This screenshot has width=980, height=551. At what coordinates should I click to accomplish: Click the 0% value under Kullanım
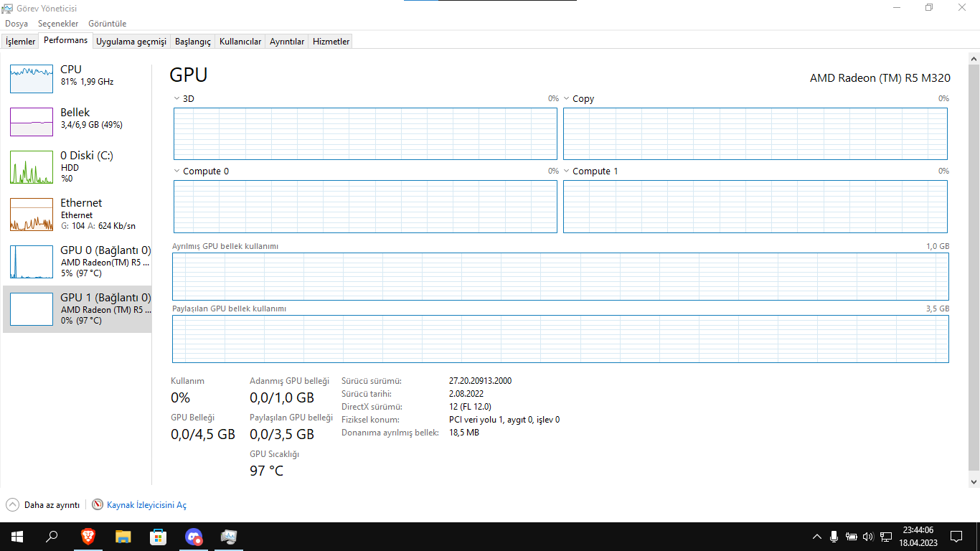tap(180, 397)
